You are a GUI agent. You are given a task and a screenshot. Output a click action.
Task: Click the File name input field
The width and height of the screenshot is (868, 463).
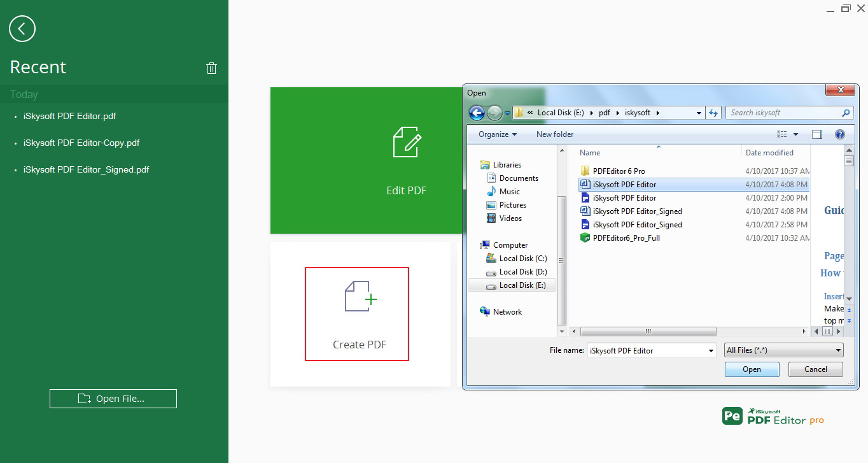(x=647, y=350)
